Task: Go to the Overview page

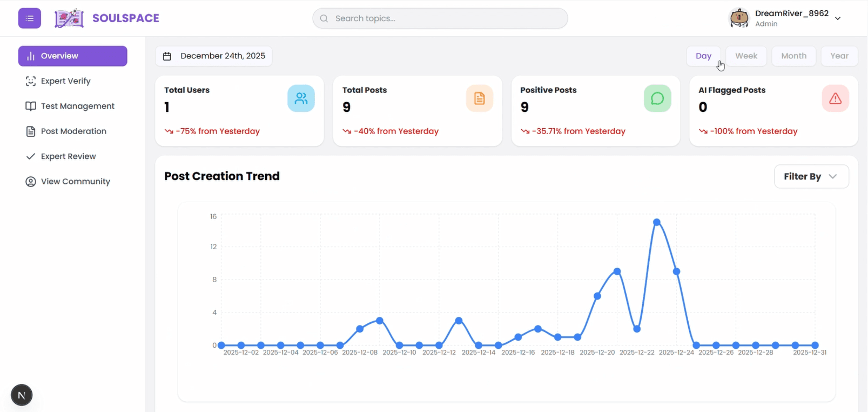Action: coord(73,56)
